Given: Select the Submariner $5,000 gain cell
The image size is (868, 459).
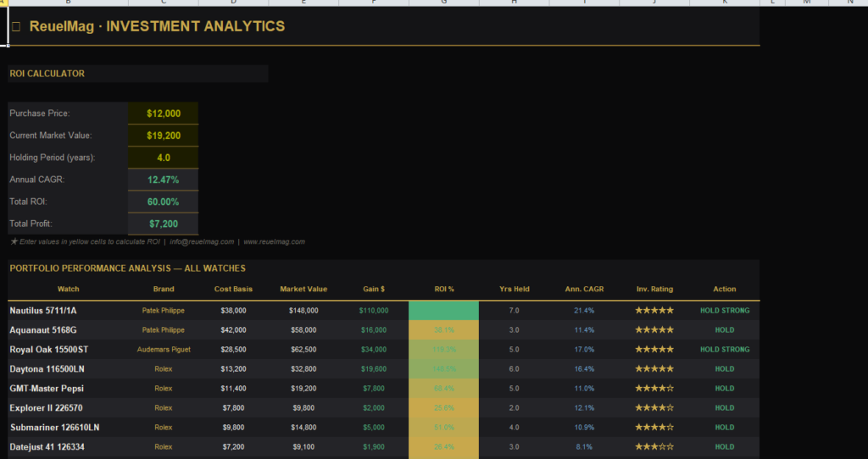Looking at the screenshot, I should click(x=374, y=428).
